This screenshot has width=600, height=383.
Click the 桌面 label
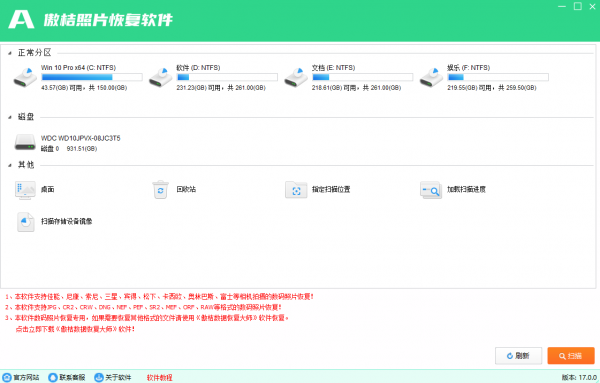click(47, 189)
